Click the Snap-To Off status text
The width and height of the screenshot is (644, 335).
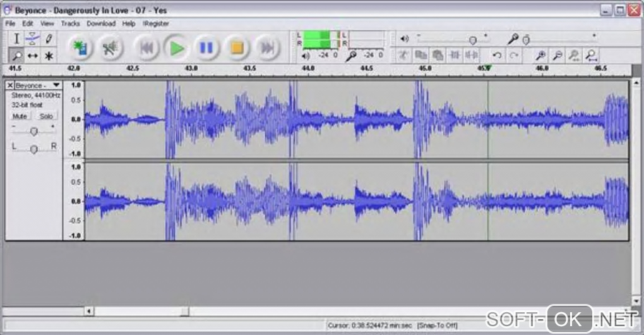(x=438, y=326)
